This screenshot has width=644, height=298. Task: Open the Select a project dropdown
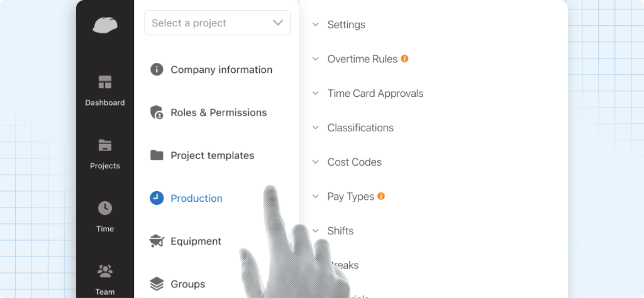[217, 23]
